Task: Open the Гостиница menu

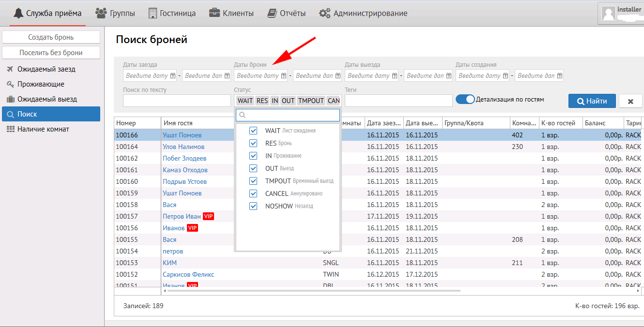Action: (172, 13)
